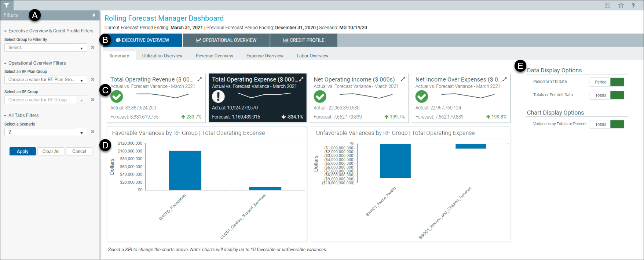Collapse the All Tabs Filters section
This screenshot has width=644, height=260.
[x=6, y=116]
